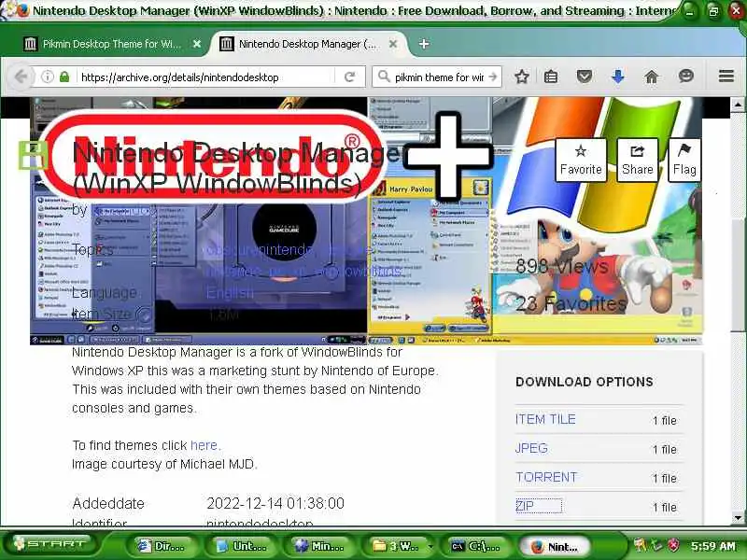This screenshot has height=560, width=747.
Task: Click the green software item icon beside the title
Action: click(x=33, y=155)
